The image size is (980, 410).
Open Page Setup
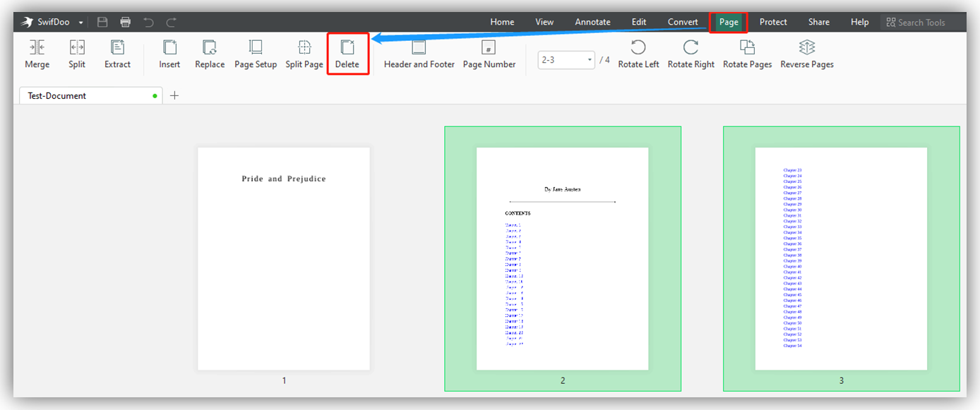[x=256, y=54]
